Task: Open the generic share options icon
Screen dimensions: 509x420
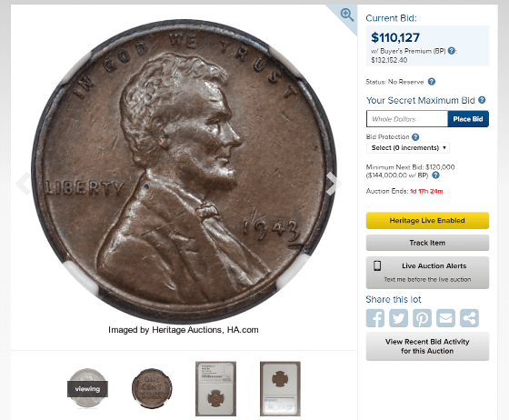Action: point(469,318)
